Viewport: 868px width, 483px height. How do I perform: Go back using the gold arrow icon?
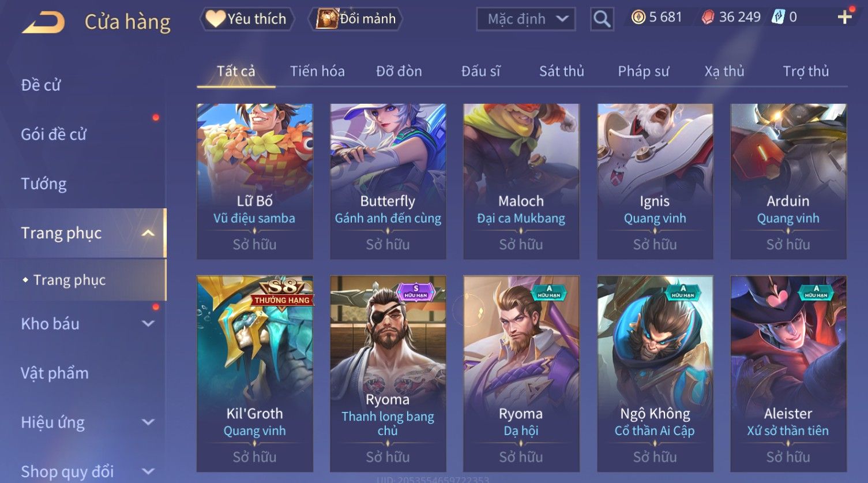pyautogui.click(x=43, y=23)
